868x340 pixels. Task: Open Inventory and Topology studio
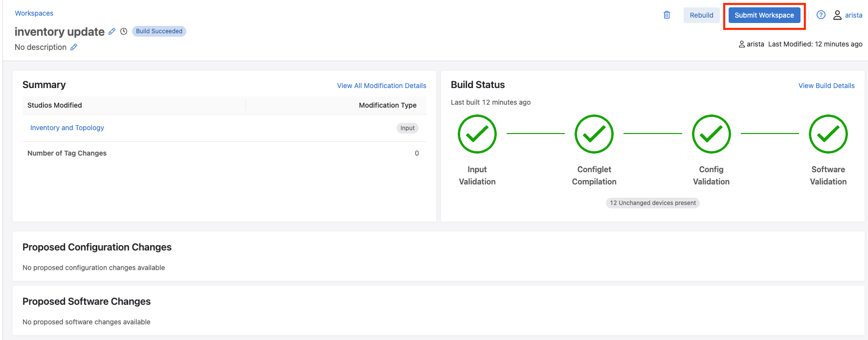click(x=67, y=128)
